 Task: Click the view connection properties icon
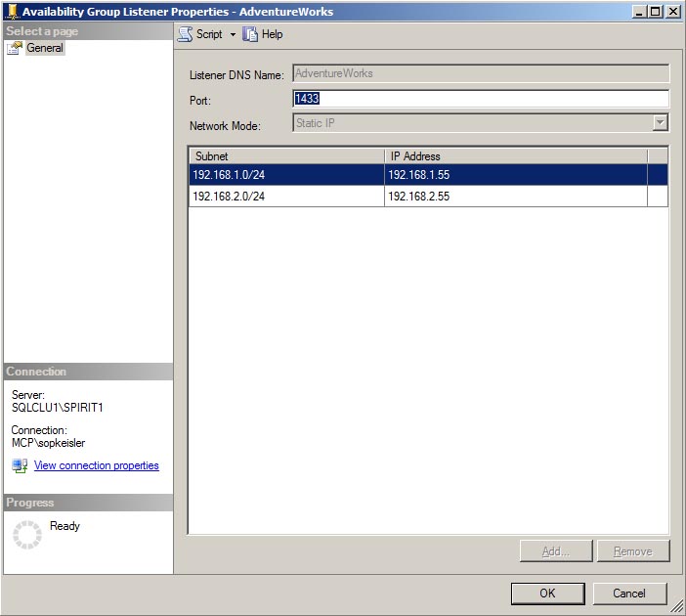[x=20, y=466]
